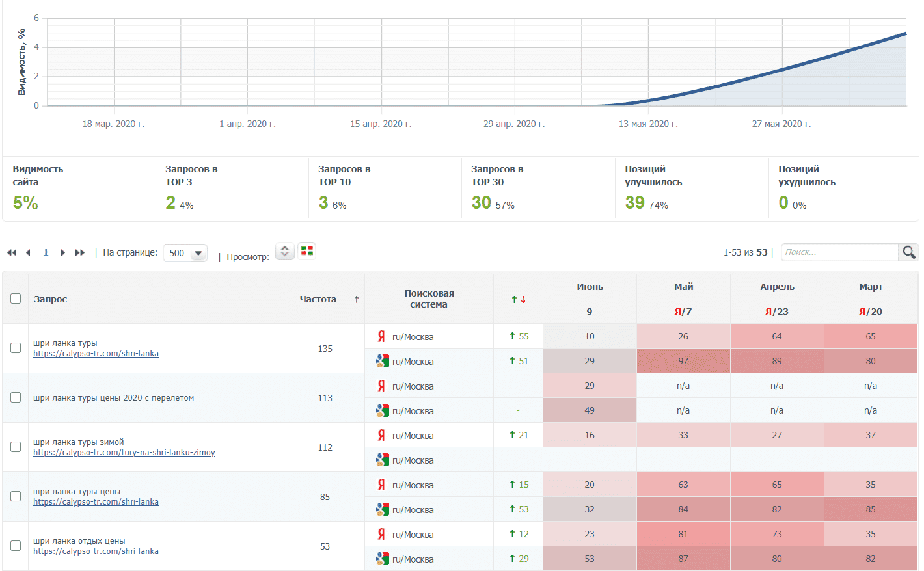The height and width of the screenshot is (571, 924).
Task: Check the box for 'шри ланка туры'
Action: [16, 348]
